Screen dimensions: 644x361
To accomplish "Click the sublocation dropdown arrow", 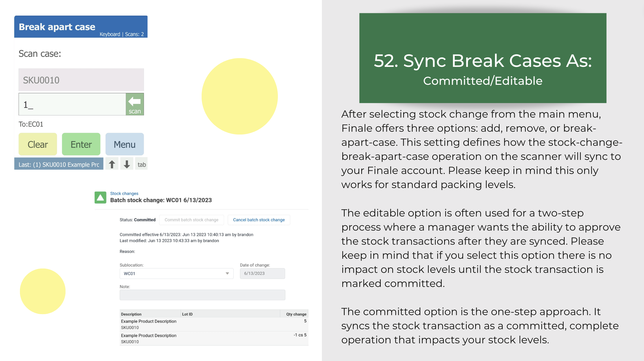I will click(x=227, y=274).
